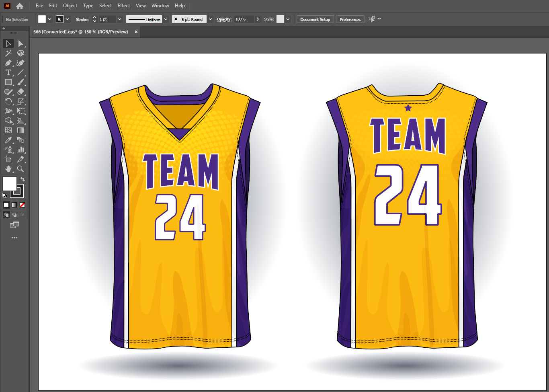The width and height of the screenshot is (549, 392).
Task: Select the Mesh tool
Action: coord(8,130)
